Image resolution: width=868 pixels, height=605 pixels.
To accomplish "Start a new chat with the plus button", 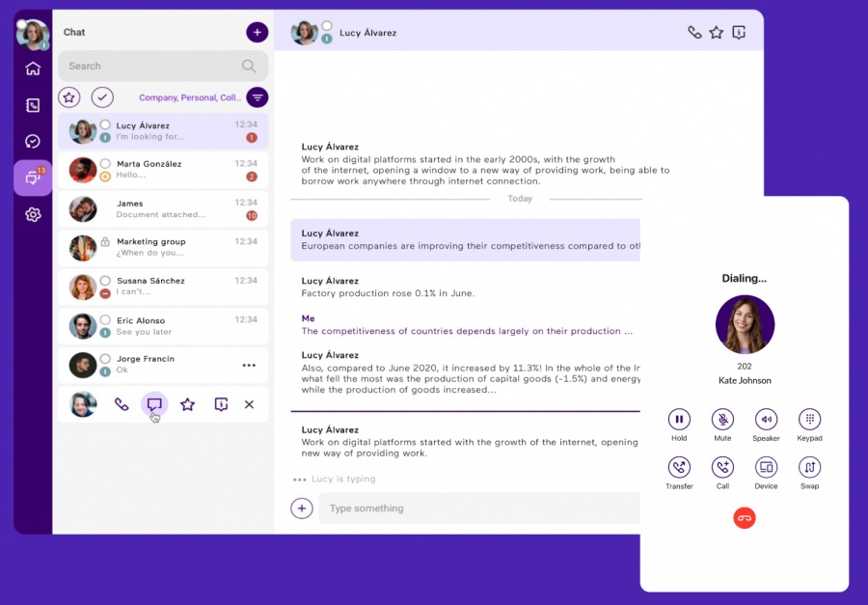I will [x=257, y=32].
